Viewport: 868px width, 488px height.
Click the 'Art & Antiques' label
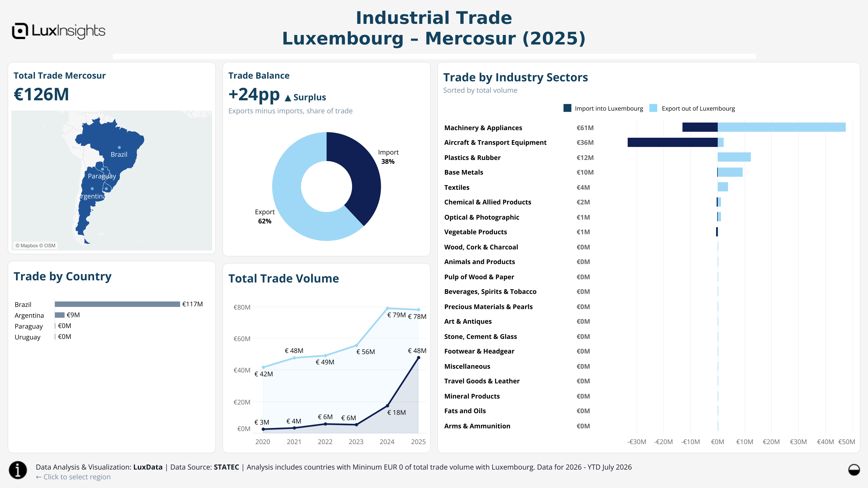point(468,321)
